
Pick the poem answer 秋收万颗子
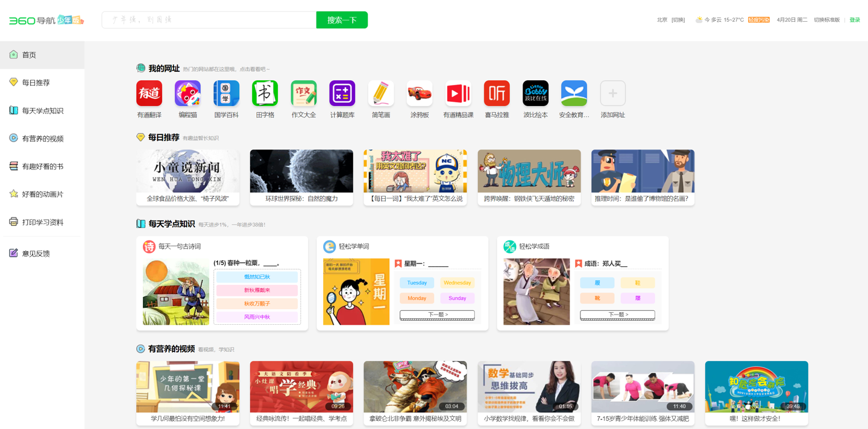click(257, 304)
